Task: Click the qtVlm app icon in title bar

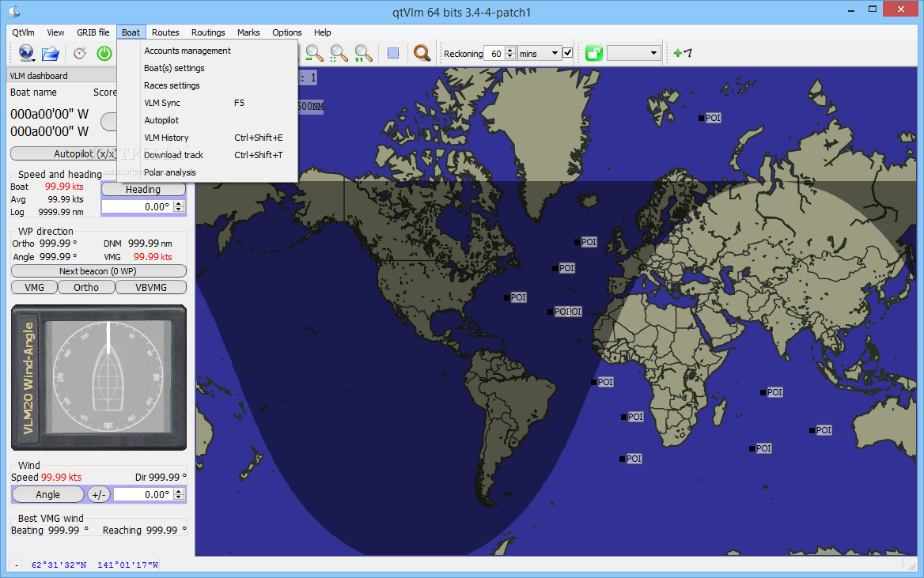Action: coord(13,11)
